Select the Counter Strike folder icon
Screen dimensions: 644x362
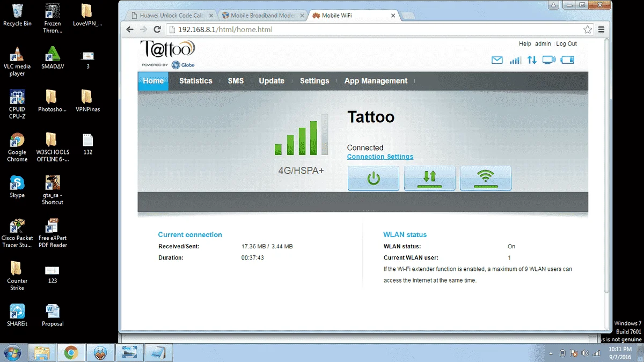tap(17, 276)
